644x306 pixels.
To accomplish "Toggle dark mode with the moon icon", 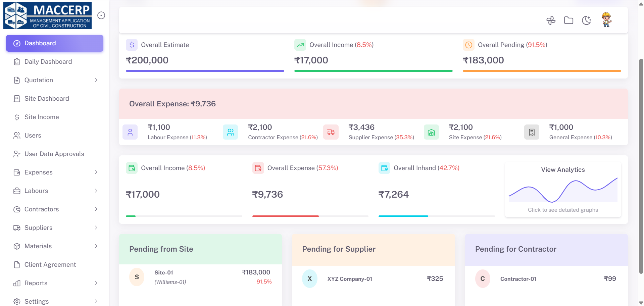I will (586, 20).
